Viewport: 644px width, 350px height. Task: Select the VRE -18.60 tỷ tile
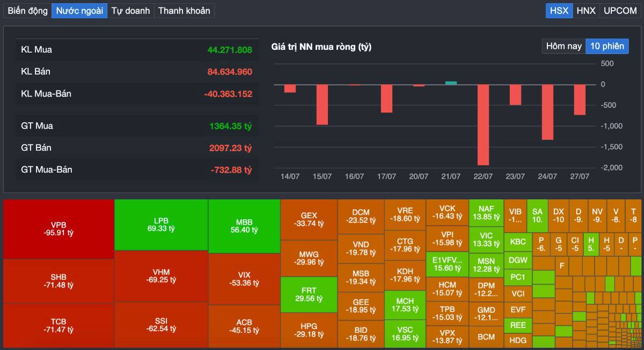point(405,214)
